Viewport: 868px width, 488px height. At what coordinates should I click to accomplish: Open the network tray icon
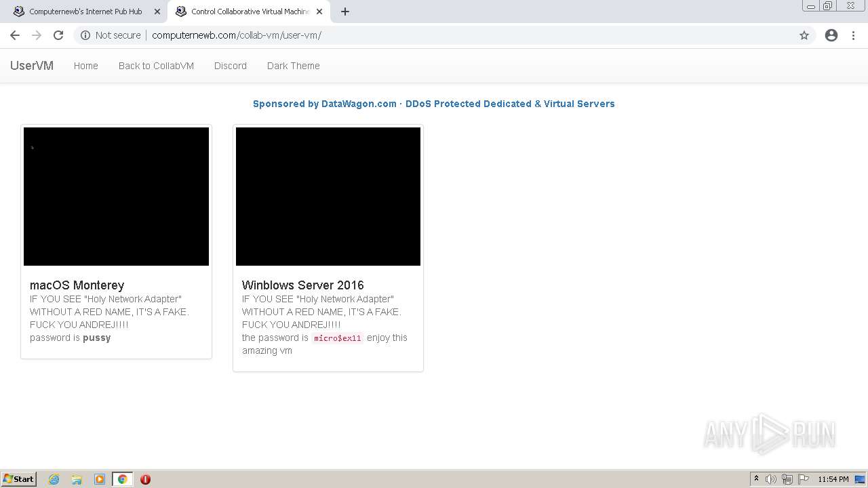click(787, 479)
